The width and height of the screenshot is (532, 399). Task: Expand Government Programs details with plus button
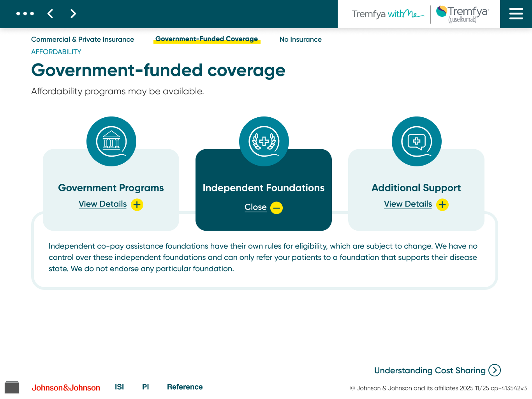137,205
